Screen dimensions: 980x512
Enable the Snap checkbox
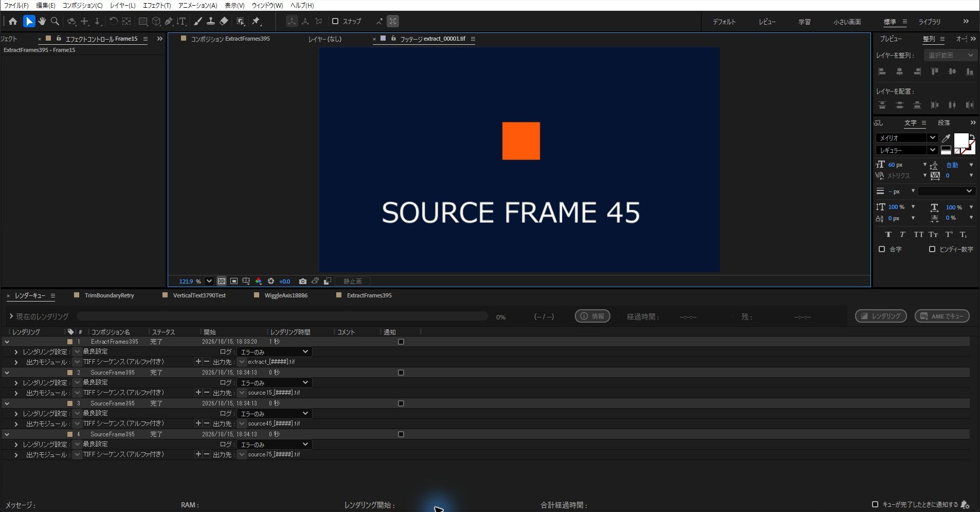pos(335,21)
